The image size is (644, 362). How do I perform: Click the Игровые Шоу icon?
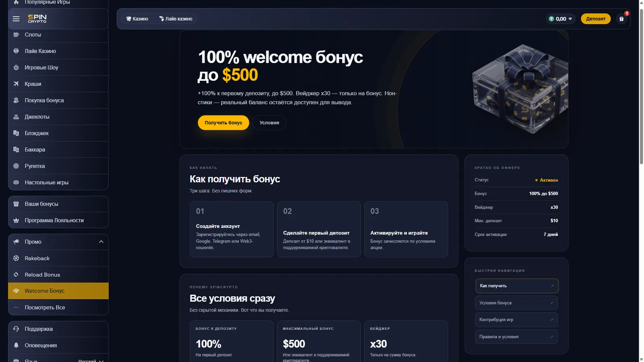pos(16,68)
